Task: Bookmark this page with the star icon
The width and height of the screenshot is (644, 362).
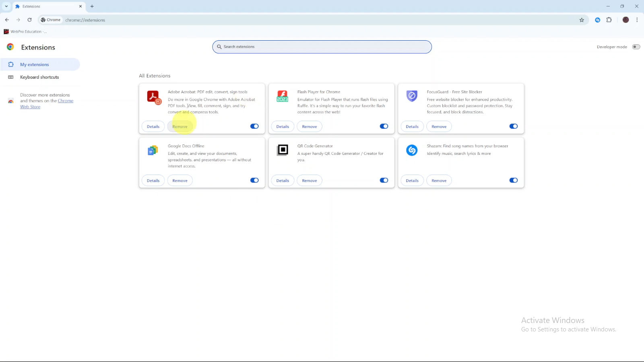Action: [x=582, y=20]
